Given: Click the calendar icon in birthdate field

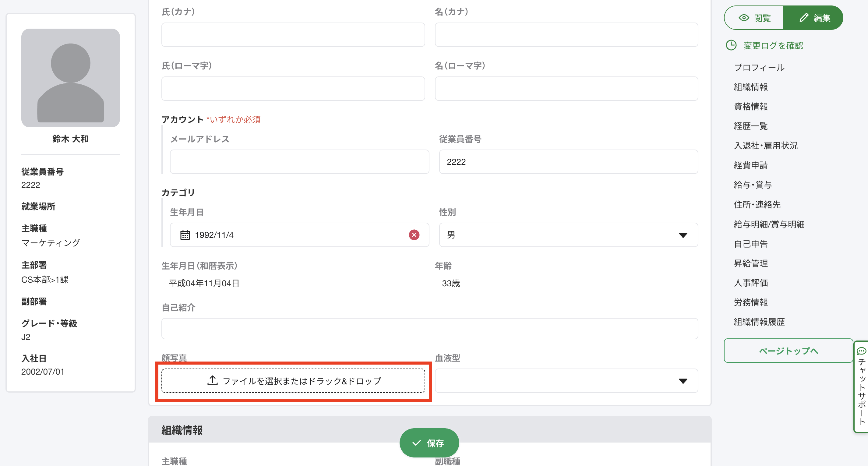Looking at the screenshot, I should coord(185,235).
